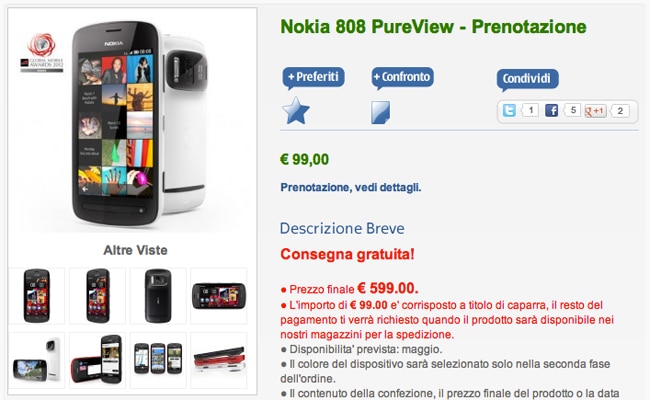Select thumbnail showing three phones side by side
Screen dimensions: 650x400
tap(158, 360)
